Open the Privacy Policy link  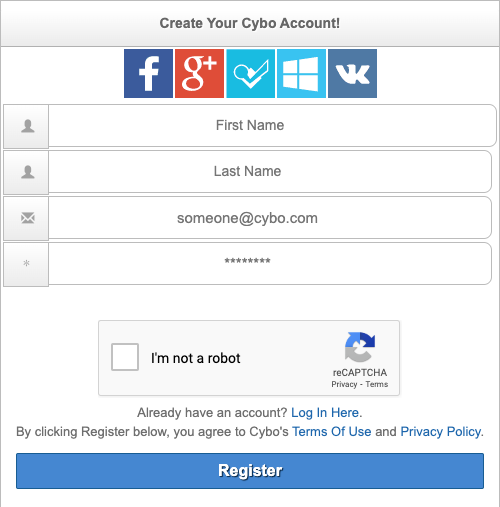[440, 432]
